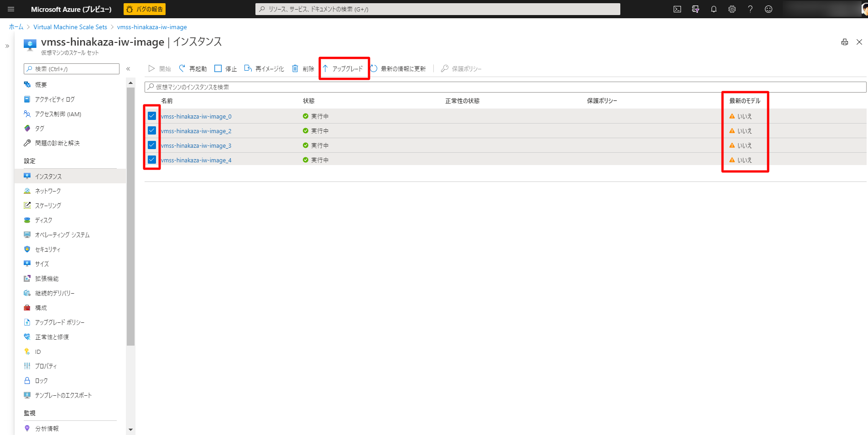Image resolution: width=868 pixels, height=435 pixels.
Task: View notifications via the bell icon
Action: point(714,9)
